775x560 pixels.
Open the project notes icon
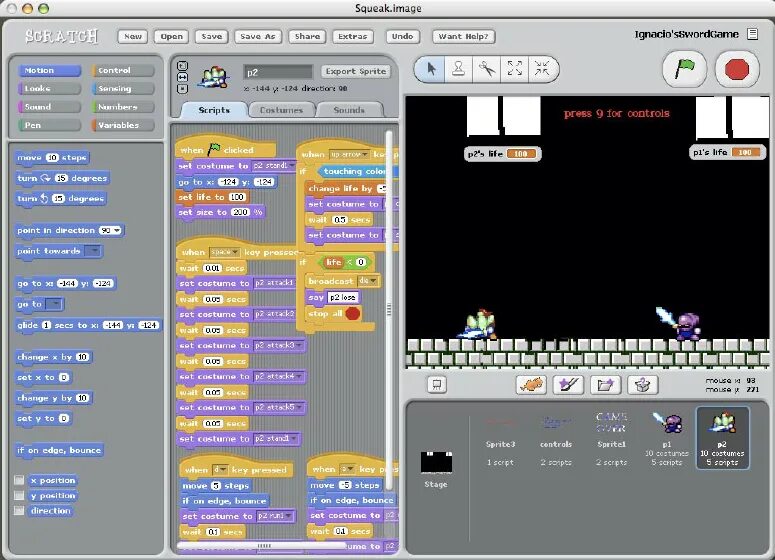tap(752, 34)
